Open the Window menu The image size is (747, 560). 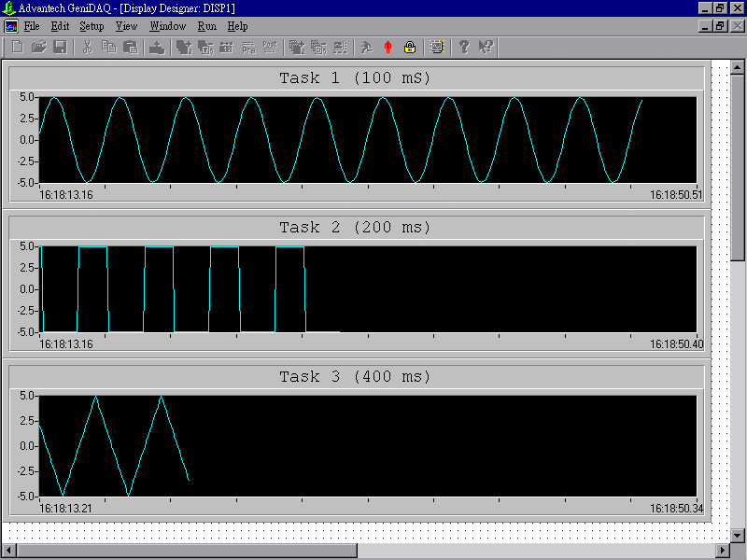pos(168,26)
